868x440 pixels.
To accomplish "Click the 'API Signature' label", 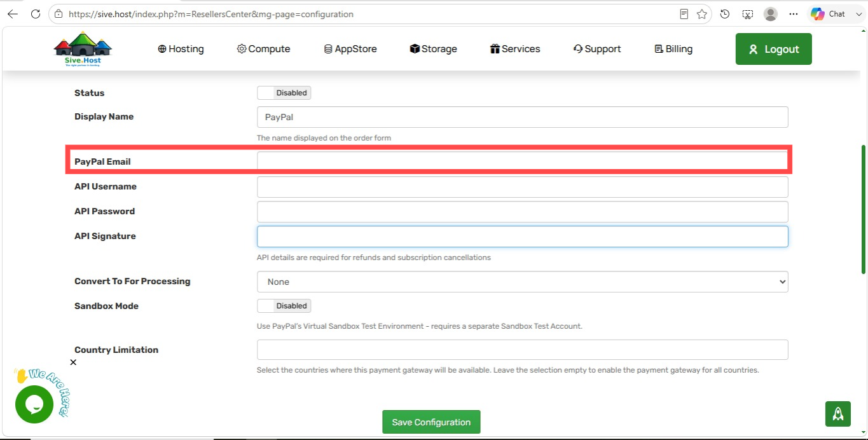I will pyautogui.click(x=105, y=236).
